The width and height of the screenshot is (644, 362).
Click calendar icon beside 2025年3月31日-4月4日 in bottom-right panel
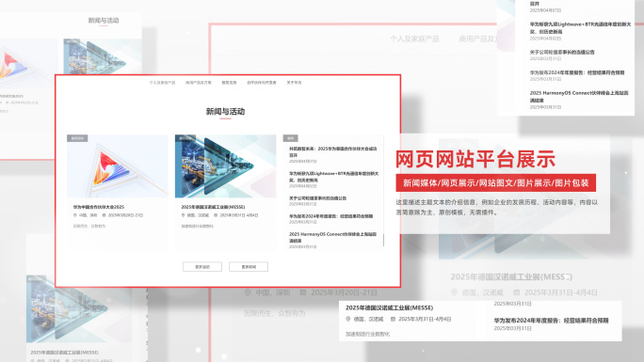393,319
